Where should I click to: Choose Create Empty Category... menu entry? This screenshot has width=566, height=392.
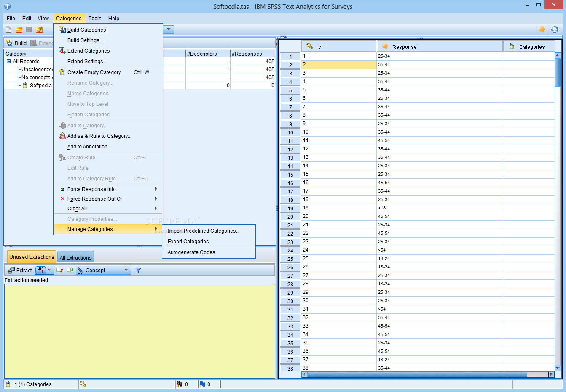[x=108, y=72]
